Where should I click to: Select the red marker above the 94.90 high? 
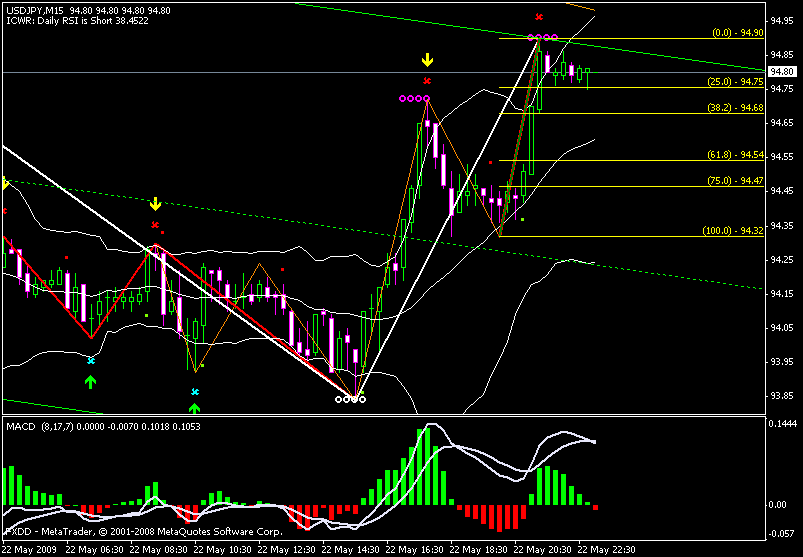pyautogui.click(x=539, y=17)
